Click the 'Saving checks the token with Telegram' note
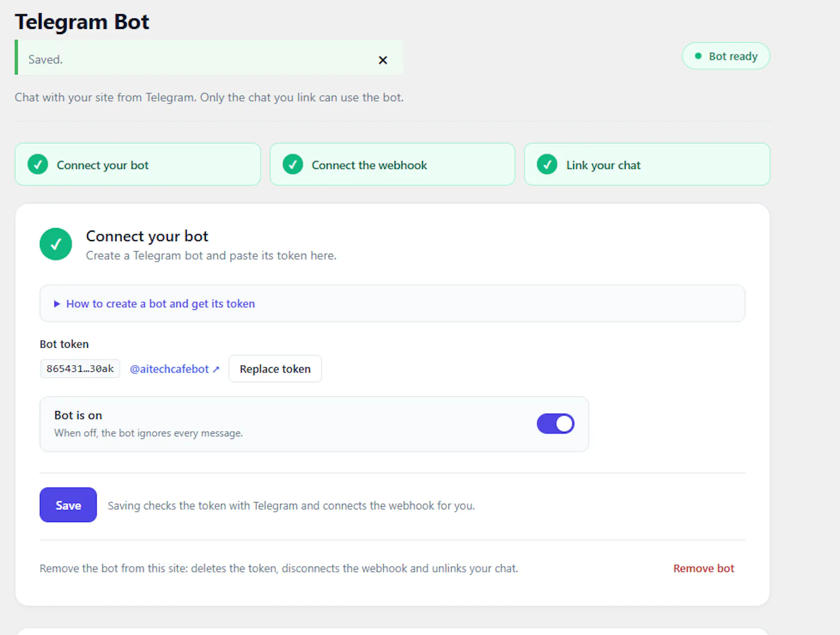Image resolution: width=840 pixels, height=635 pixels. coord(291,505)
